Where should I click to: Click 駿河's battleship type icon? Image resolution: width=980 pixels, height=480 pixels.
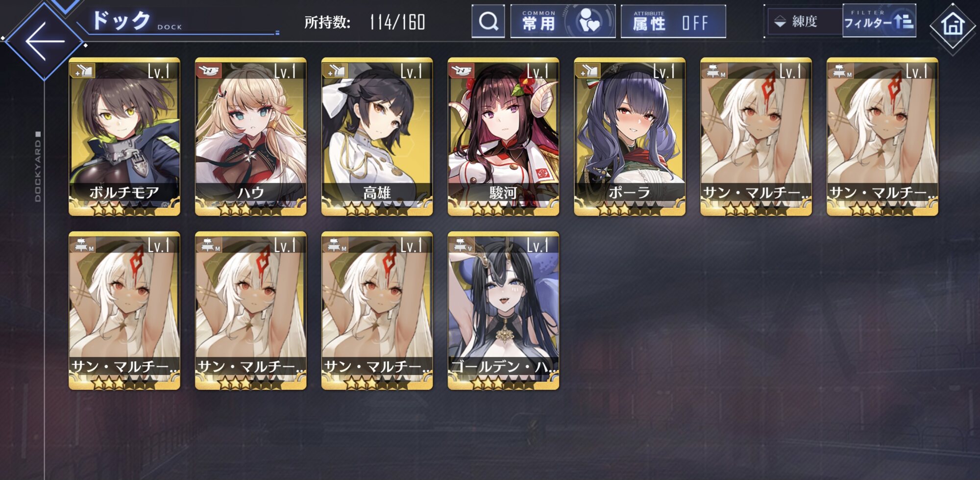point(462,71)
